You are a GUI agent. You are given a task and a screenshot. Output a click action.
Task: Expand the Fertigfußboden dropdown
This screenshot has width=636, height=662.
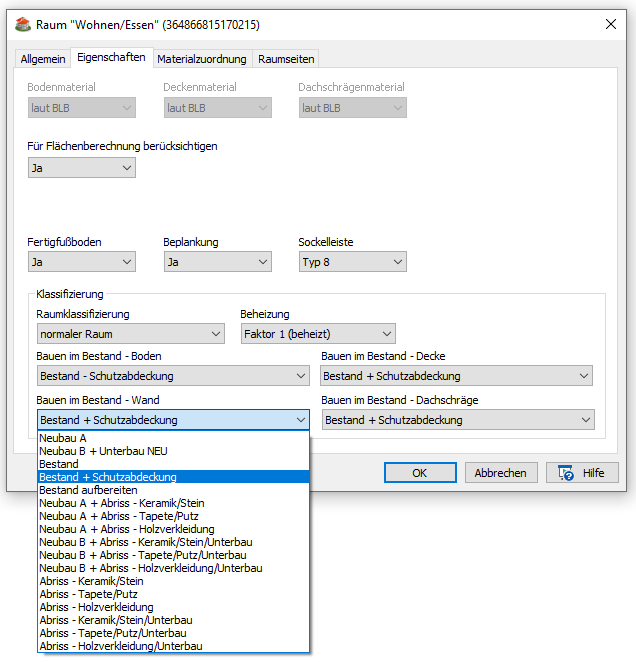pyautogui.click(x=81, y=262)
